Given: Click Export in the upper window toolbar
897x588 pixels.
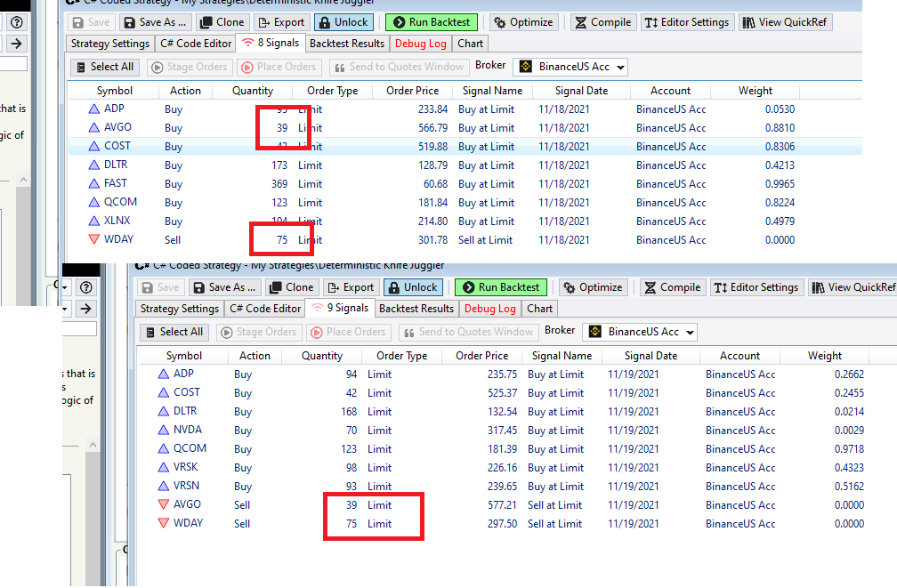Looking at the screenshot, I should [281, 22].
